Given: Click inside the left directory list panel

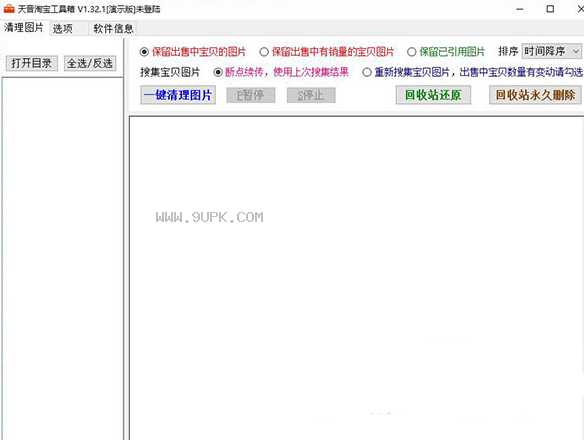Looking at the screenshot, I should tap(63, 259).
